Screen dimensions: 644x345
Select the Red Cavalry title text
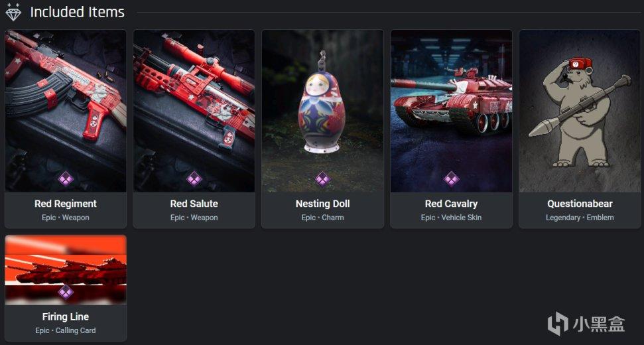pyautogui.click(x=452, y=204)
